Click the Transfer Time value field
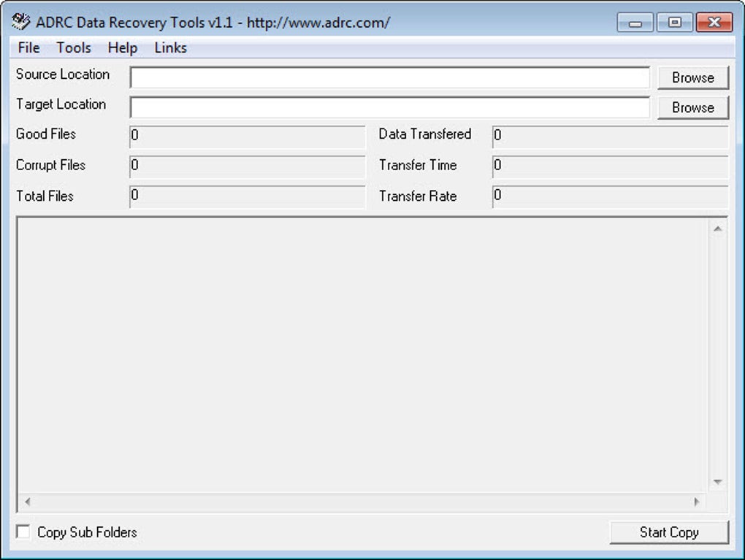745x560 pixels. point(610,166)
